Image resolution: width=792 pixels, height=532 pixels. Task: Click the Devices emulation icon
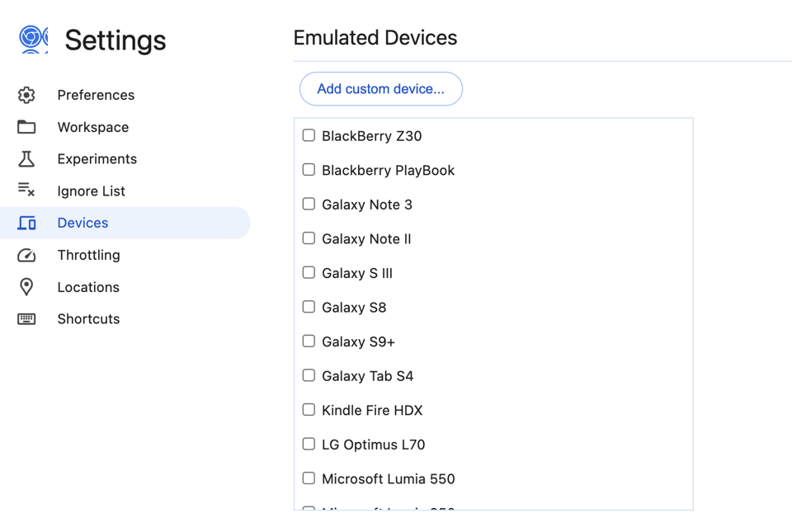(x=26, y=223)
